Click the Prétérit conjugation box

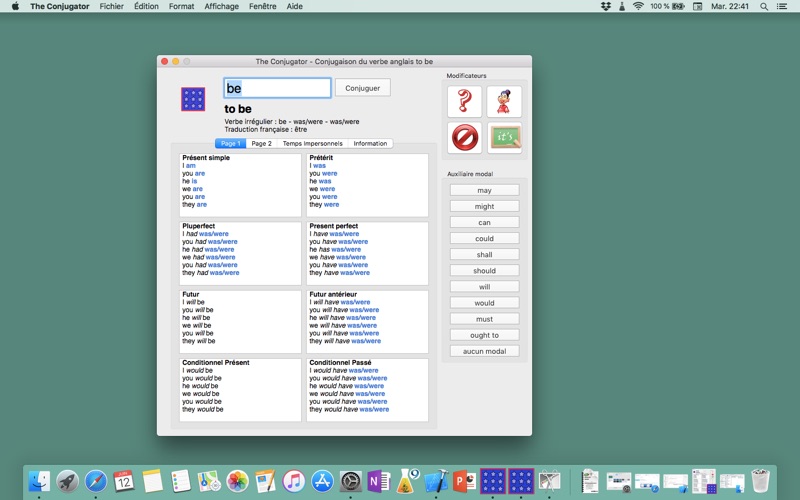367,185
